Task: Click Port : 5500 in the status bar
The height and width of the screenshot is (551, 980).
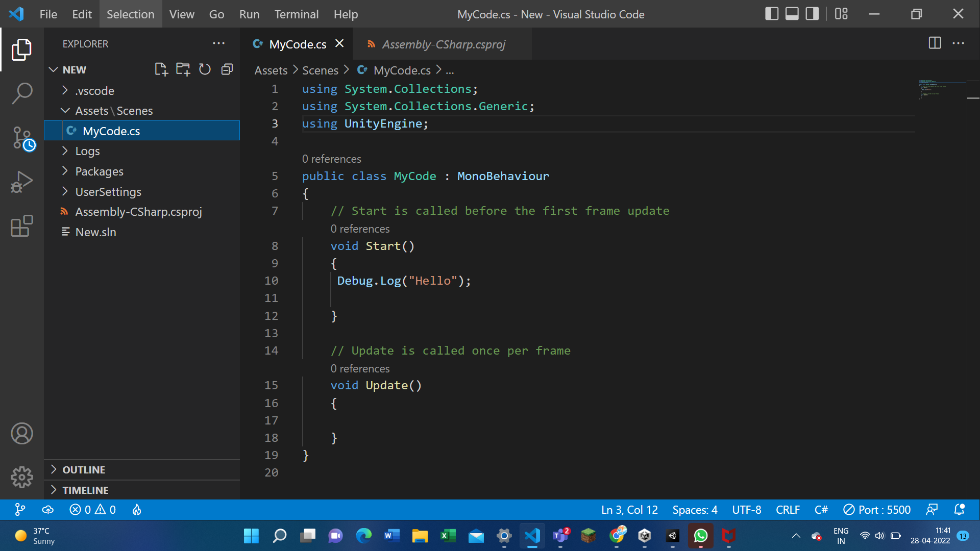Action: click(876, 509)
